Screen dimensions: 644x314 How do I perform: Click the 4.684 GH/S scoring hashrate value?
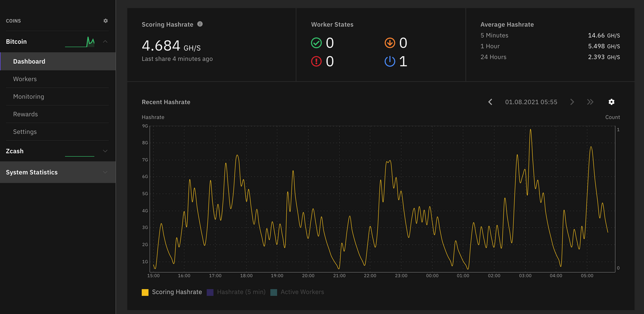click(x=171, y=46)
